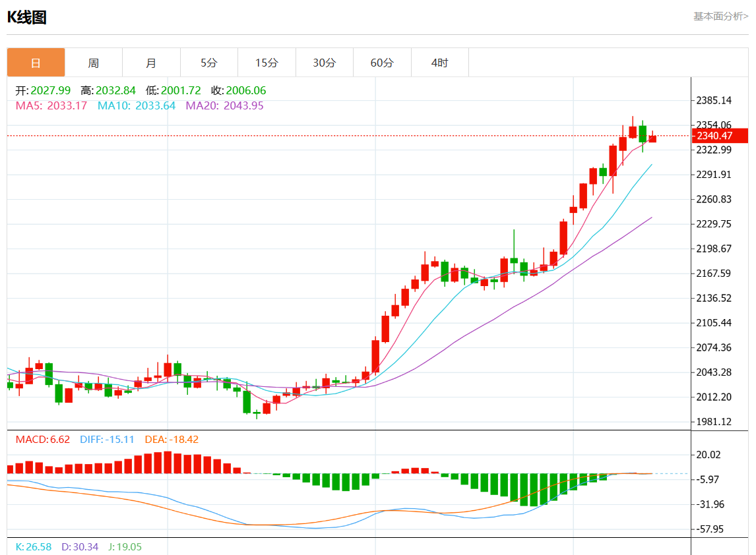Click the MA5 2033.17 indicator label
Viewport: 756px width, 555px height.
[51, 105]
